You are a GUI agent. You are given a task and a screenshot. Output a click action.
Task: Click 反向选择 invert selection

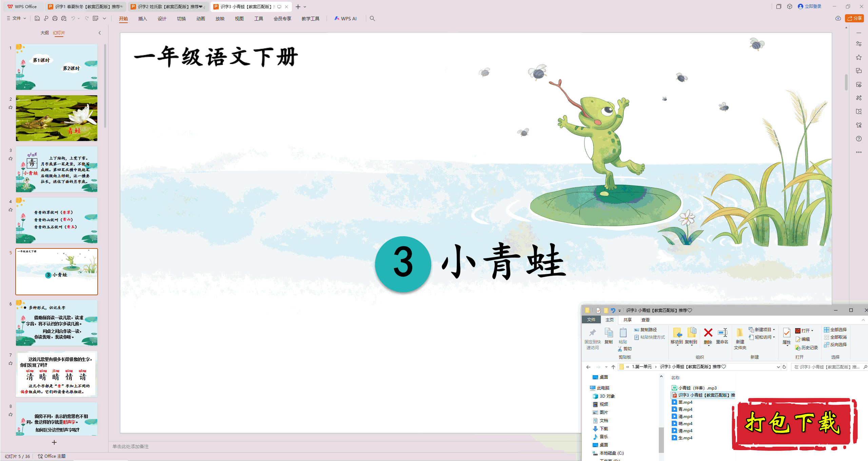tap(835, 345)
